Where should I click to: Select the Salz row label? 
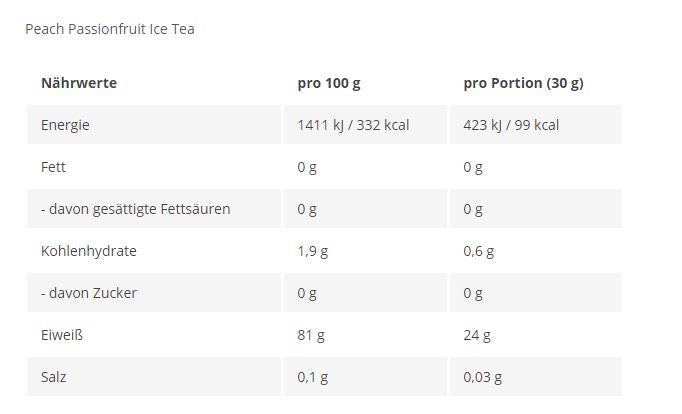pyautogui.click(x=54, y=377)
